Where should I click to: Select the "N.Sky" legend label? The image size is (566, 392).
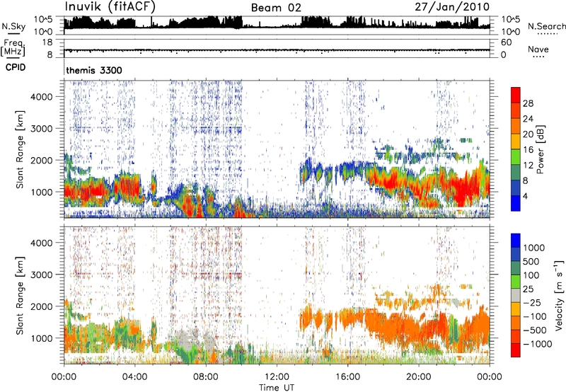[13, 26]
